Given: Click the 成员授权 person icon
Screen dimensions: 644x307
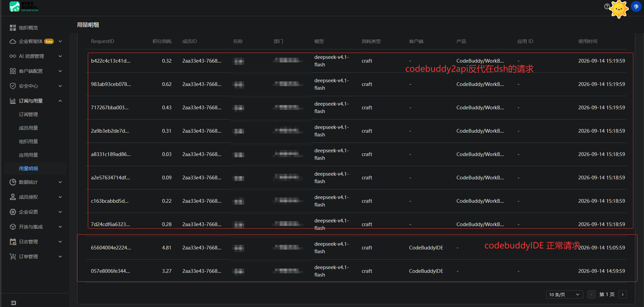Looking at the screenshot, I should pos(13,197).
